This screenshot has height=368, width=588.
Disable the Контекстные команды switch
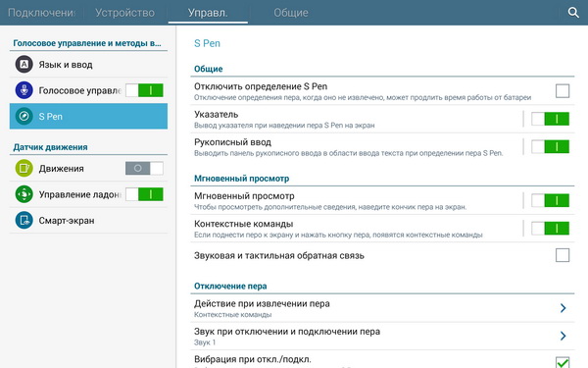point(550,228)
